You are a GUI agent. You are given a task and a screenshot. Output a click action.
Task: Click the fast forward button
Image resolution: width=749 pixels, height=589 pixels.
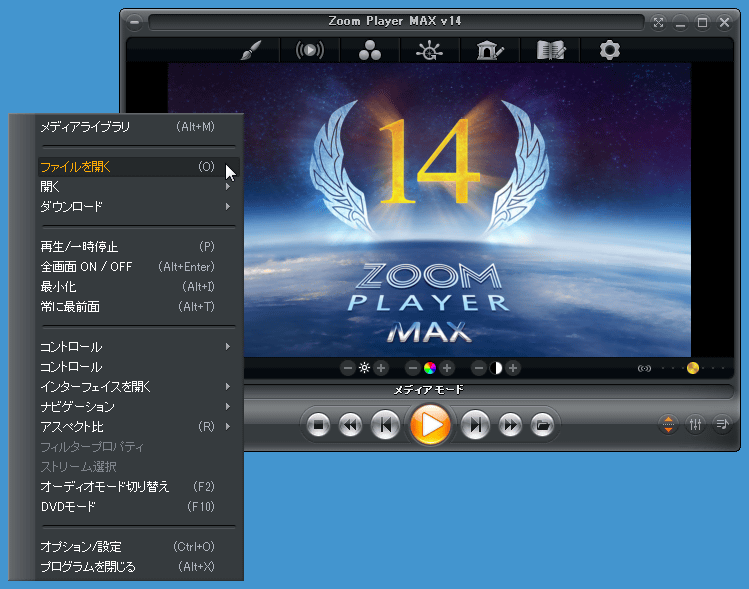[x=510, y=425]
